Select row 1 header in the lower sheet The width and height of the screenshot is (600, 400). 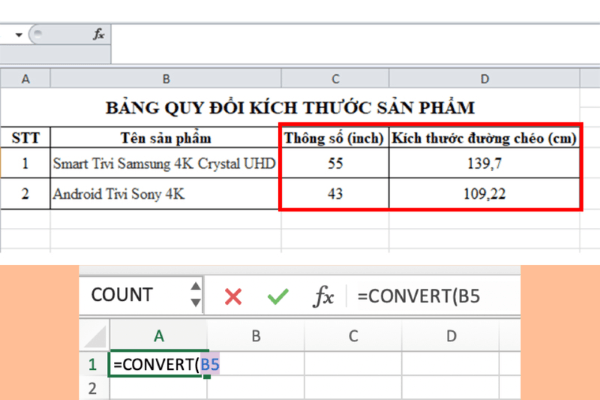tap(93, 364)
